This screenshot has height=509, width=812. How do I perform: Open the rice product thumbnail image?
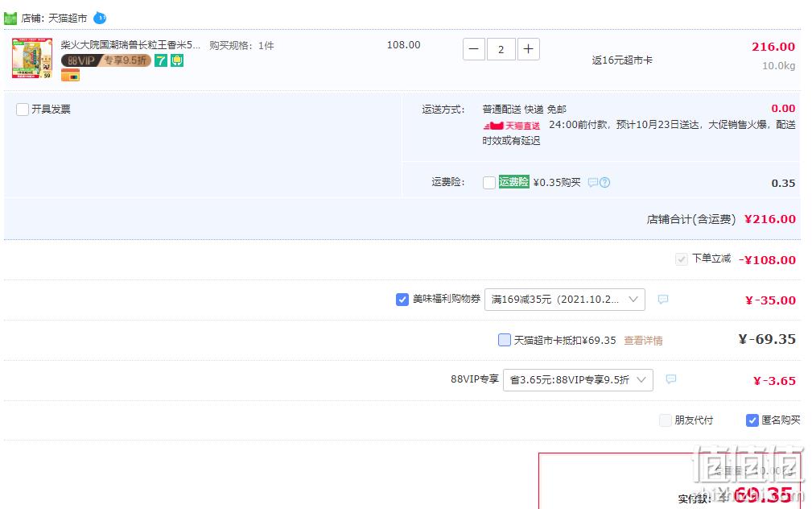(x=32, y=58)
